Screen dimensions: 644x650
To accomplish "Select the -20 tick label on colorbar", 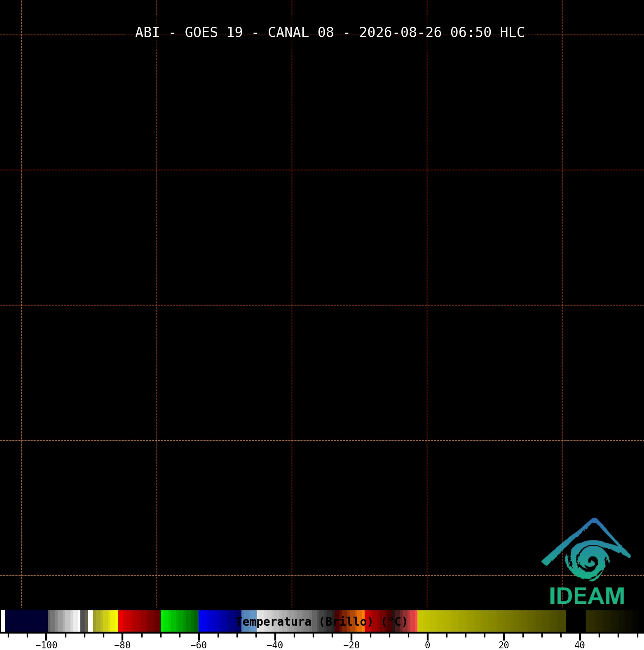I will click(351, 645).
